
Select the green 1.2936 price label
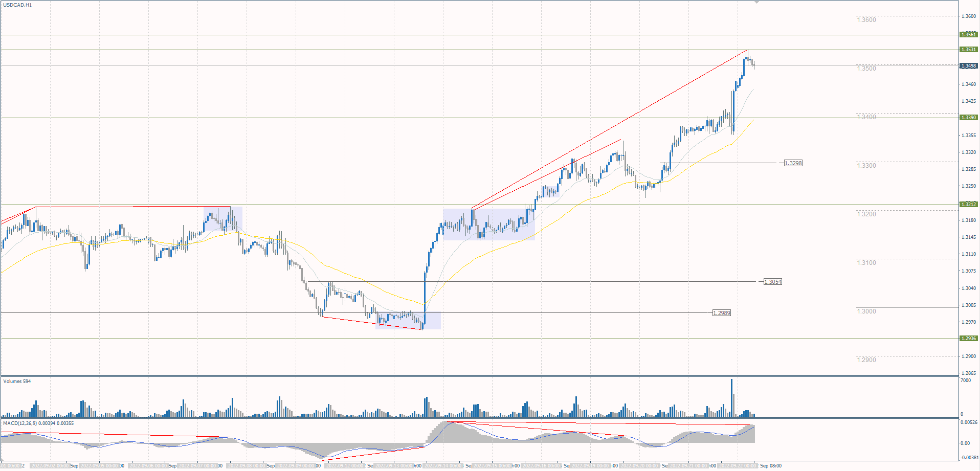(968, 339)
